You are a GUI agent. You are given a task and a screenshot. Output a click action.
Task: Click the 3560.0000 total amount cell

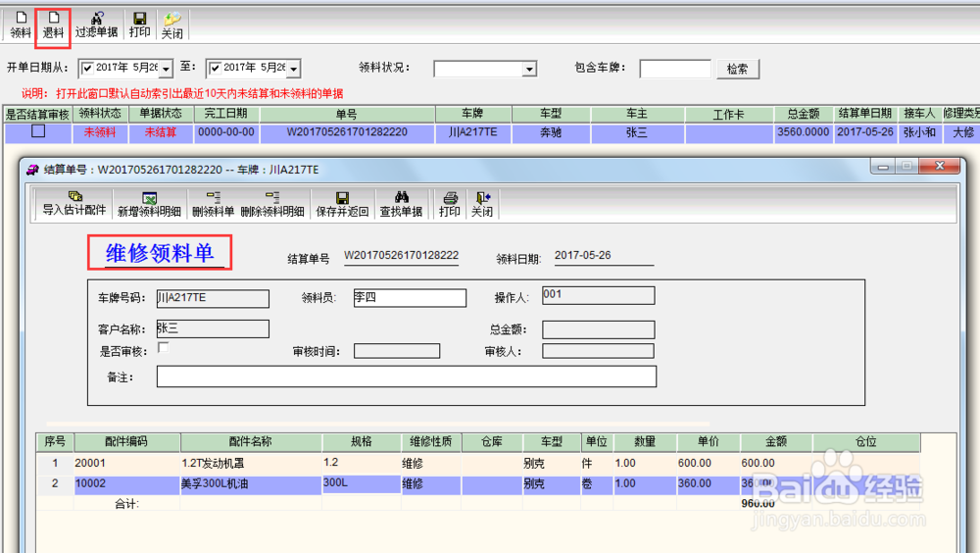pos(804,132)
